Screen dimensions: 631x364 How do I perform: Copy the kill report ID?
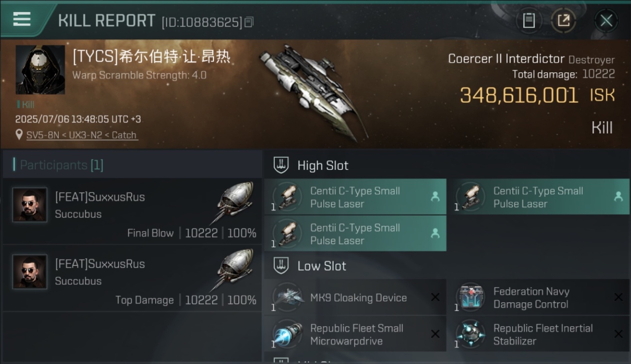tap(249, 22)
